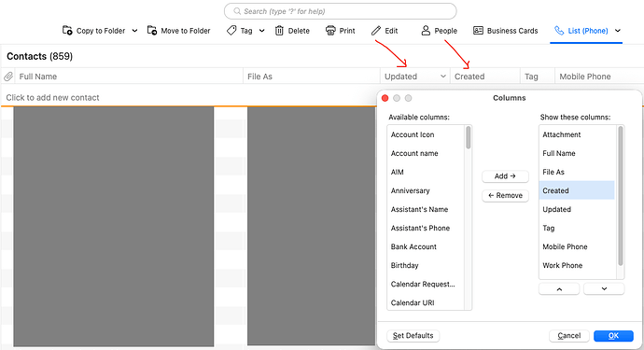
Task: Select the List (Phone) view tab
Action: (x=581, y=31)
